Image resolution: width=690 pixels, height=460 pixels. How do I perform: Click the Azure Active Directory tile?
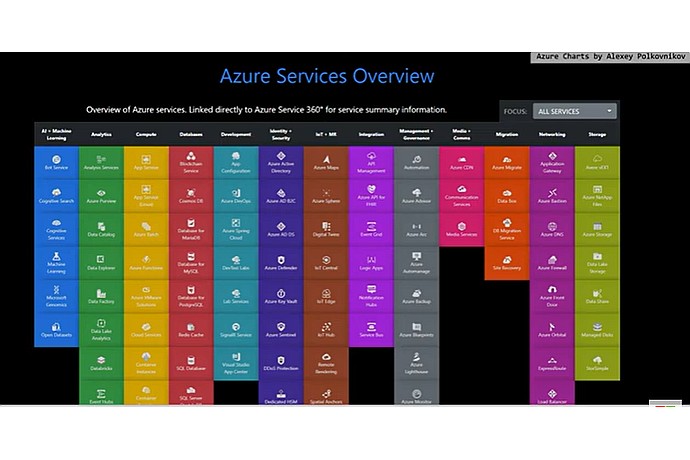281,163
